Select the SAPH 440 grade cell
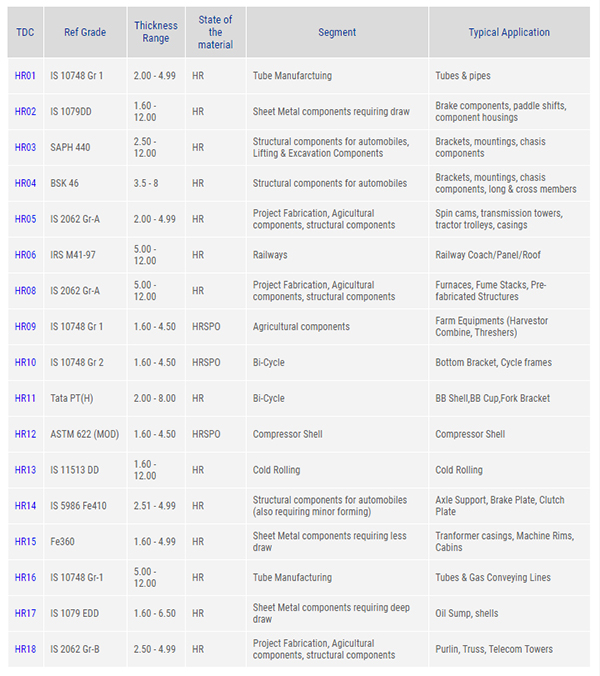The height and width of the screenshot is (676, 600). 85,147
